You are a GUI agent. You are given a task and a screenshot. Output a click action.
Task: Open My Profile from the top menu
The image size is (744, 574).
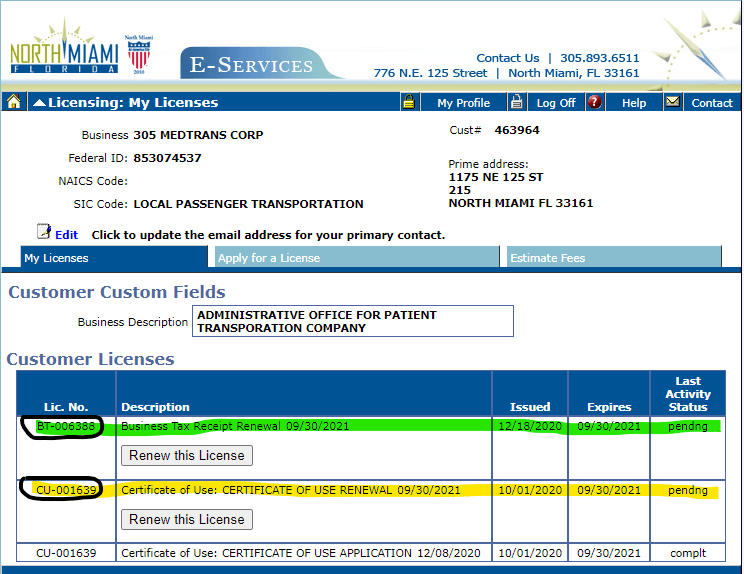(x=463, y=103)
